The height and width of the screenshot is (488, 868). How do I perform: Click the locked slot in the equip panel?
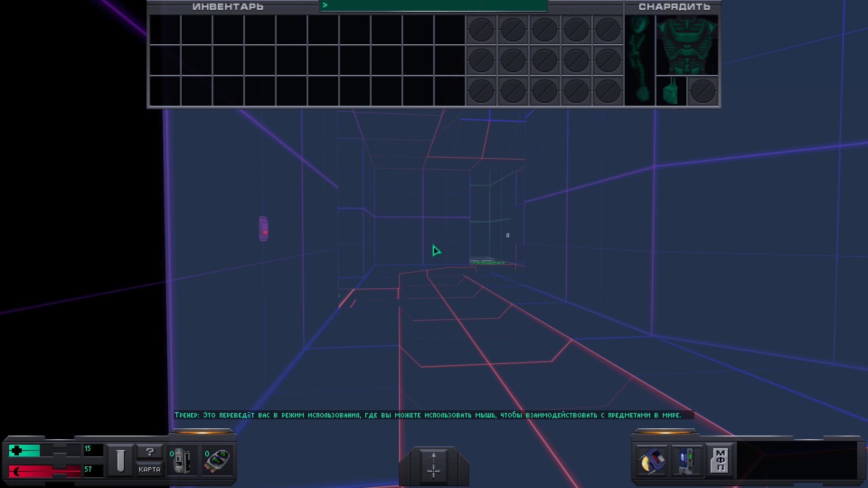point(703,91)
